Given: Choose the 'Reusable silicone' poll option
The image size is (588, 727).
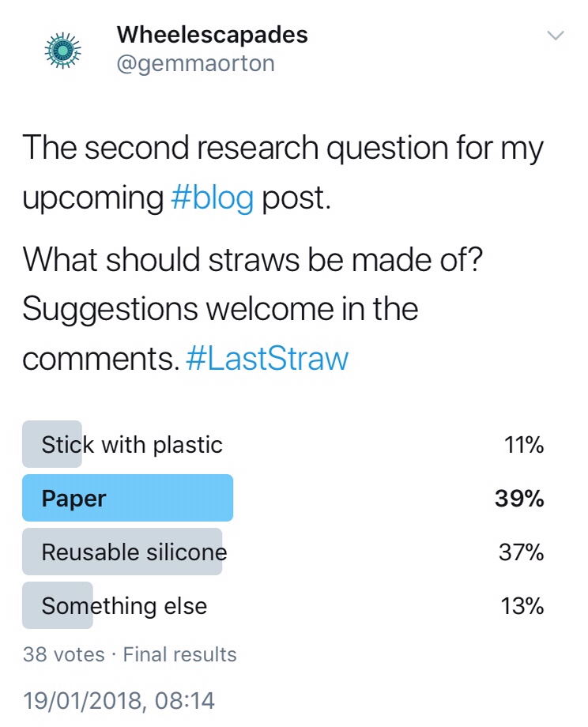Looking at the screenshot, I should tap(134, 552).
